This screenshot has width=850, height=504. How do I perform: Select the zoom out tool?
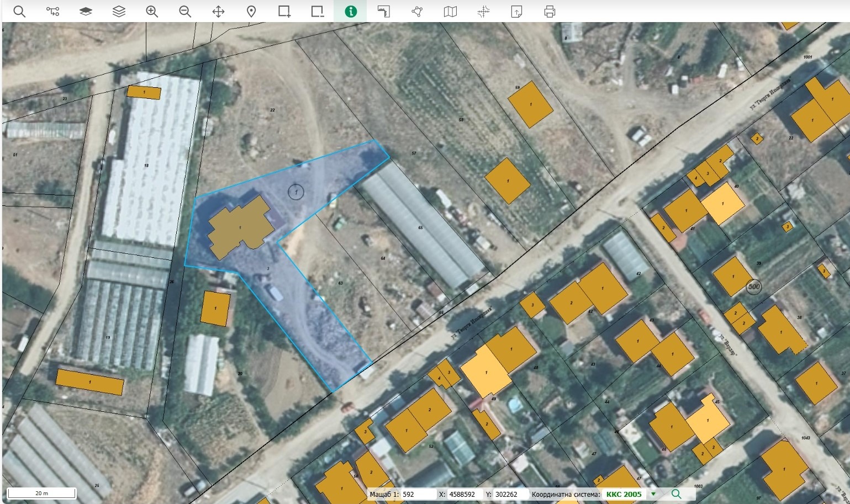point(185,12)
